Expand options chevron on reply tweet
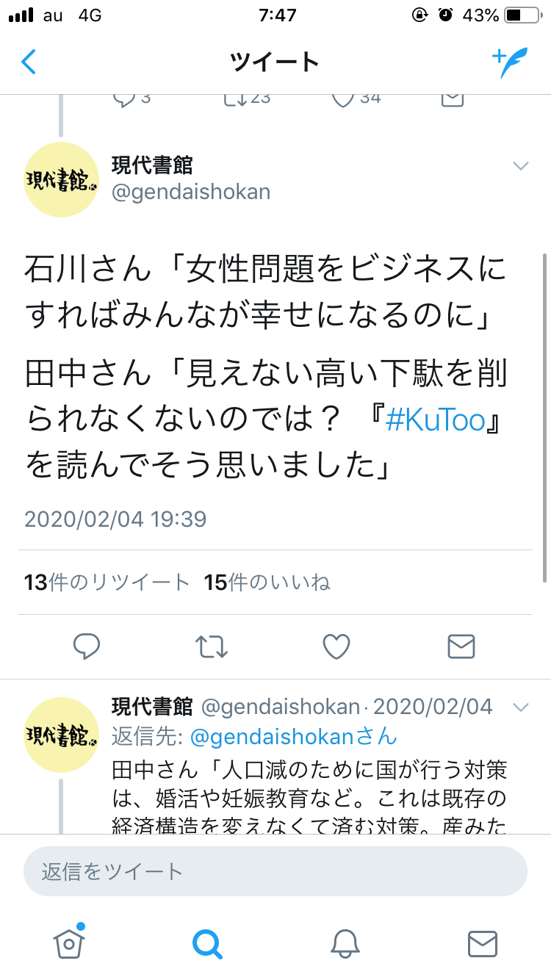 [x=520, y=707]
